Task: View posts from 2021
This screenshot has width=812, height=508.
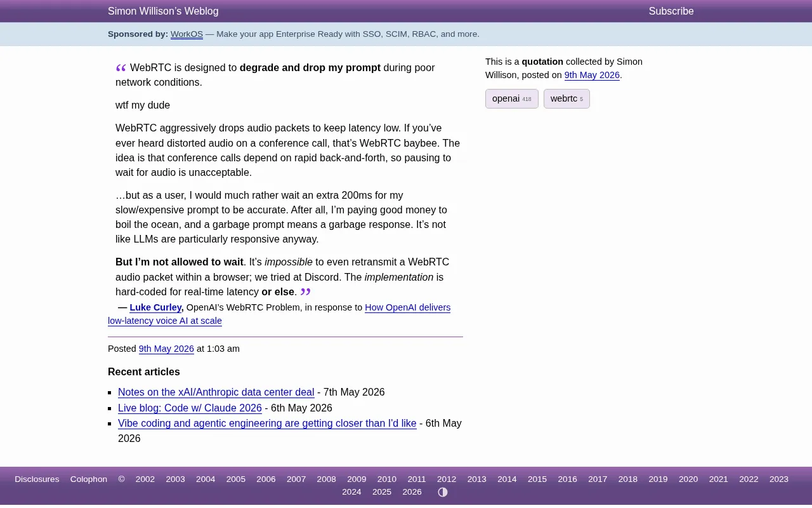Action: (x=719, y=479)
